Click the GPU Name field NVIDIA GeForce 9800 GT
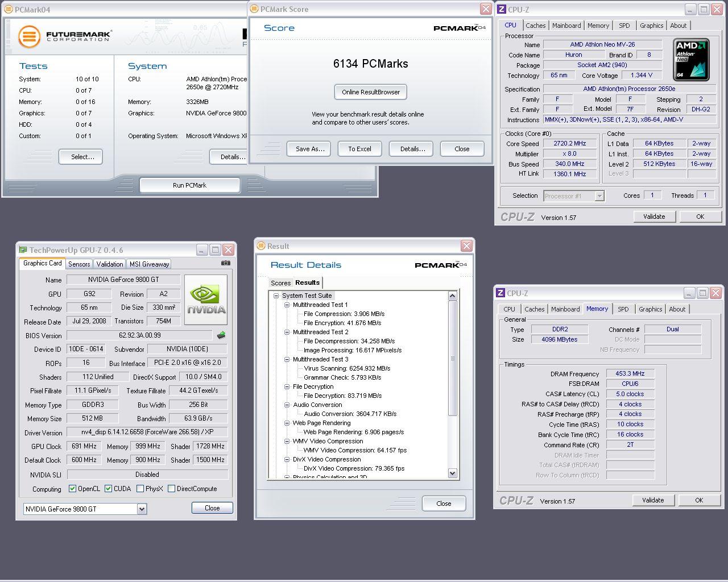The image size is (728, 582). point(123,280)
